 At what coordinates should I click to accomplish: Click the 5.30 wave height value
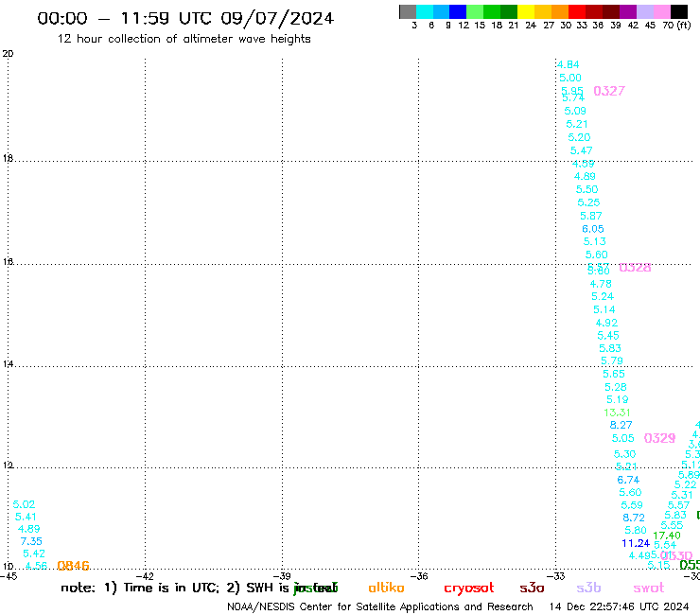624,454
